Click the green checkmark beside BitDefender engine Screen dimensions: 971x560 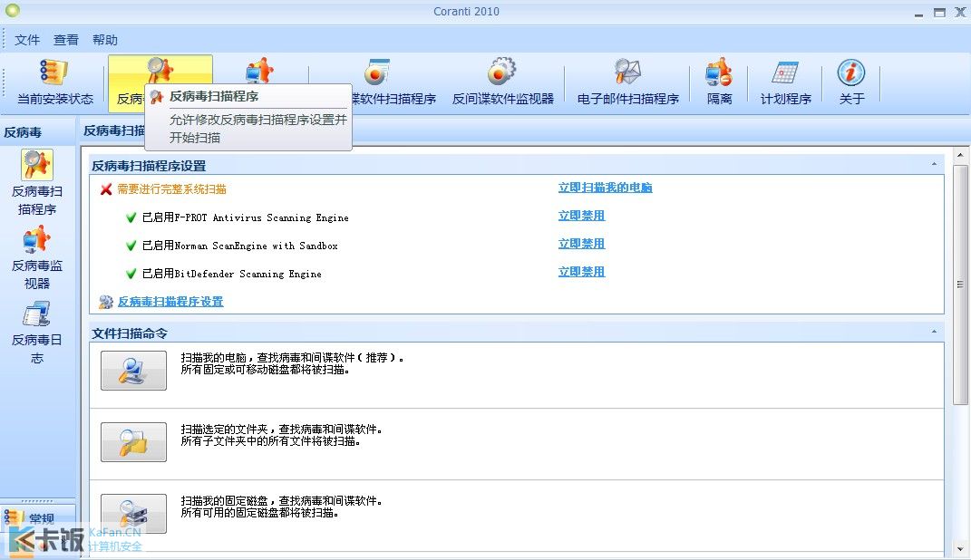click(131, 274)
